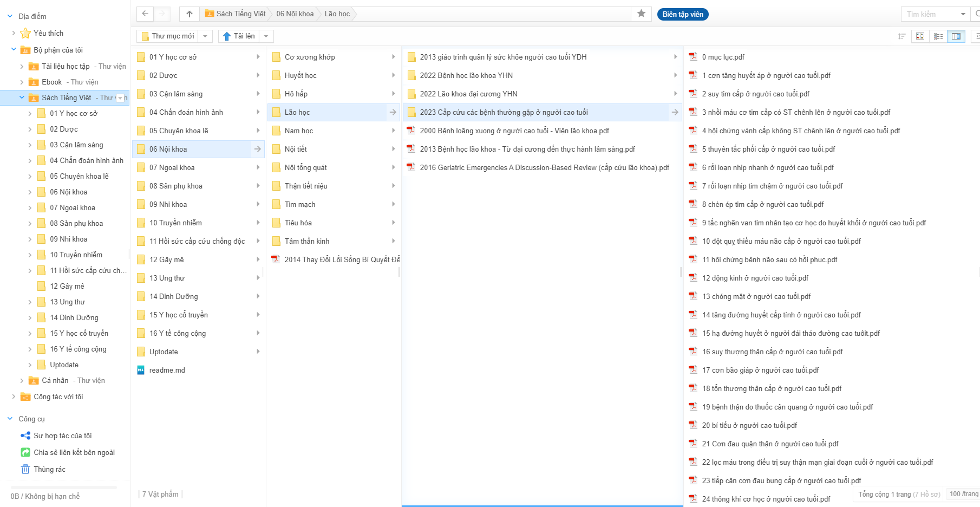Open Yêu thích star icon in sidebar
Screen dimensions: 980x507
point(25,33)
